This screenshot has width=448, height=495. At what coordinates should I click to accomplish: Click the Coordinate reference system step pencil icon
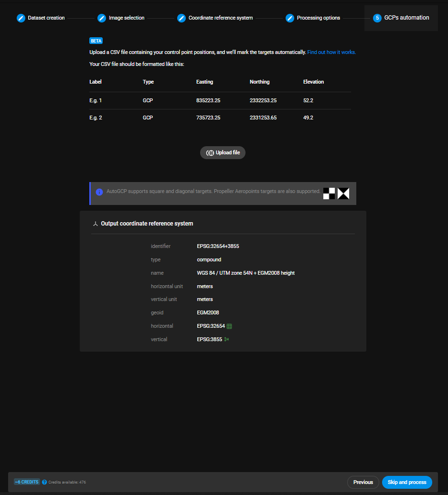click(181, 18)
